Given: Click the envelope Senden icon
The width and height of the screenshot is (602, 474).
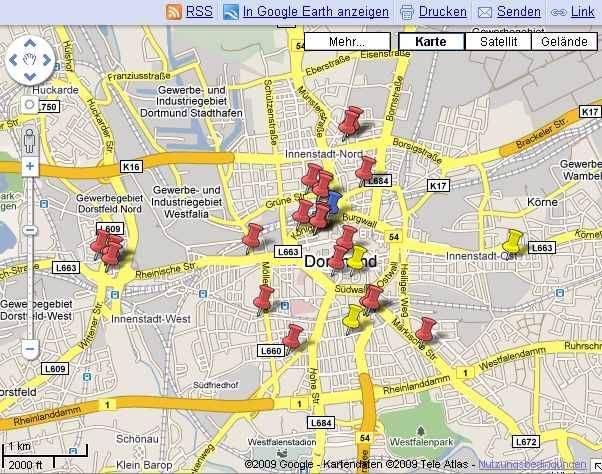Looking at the screenshot, I should click(x=485, y=13).
